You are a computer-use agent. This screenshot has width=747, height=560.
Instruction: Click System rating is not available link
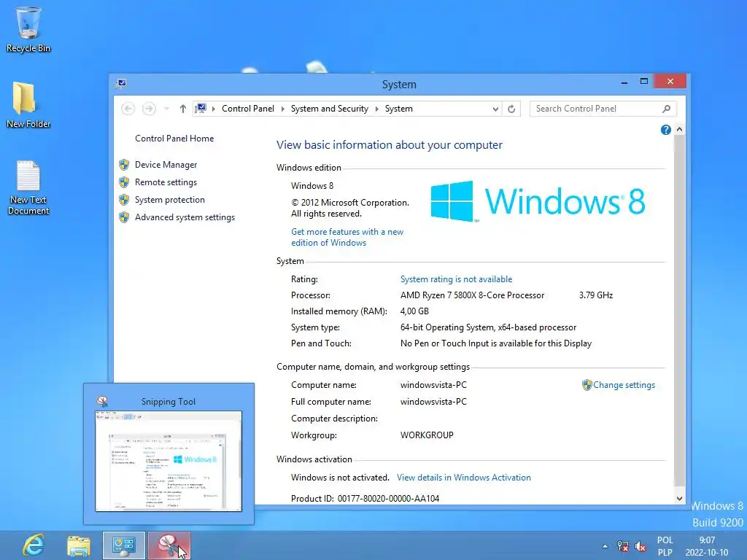pos(456,279)
